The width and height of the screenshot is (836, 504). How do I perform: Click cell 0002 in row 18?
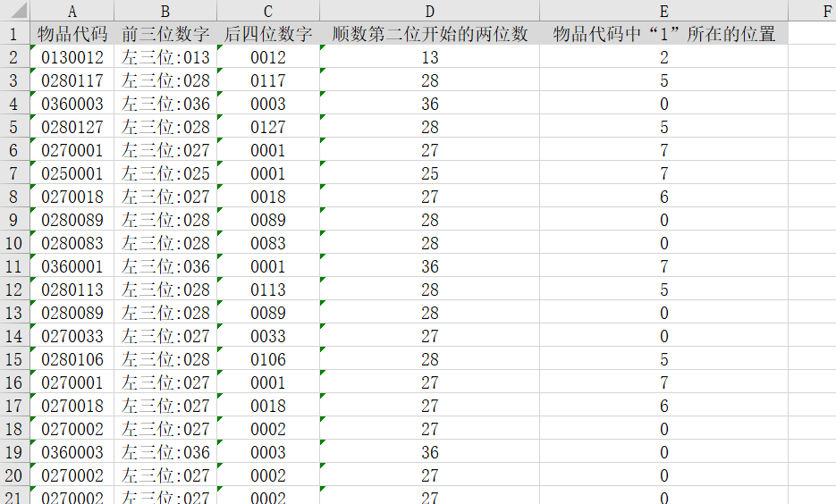tap(268, 428)
